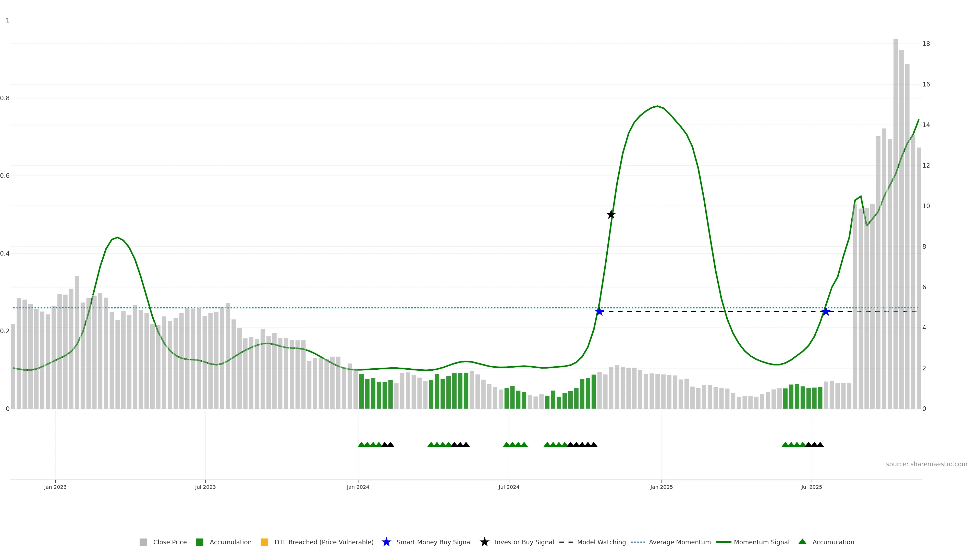
Task: Click the orange DTL Breached legend swatch
Action: point(264,542)
